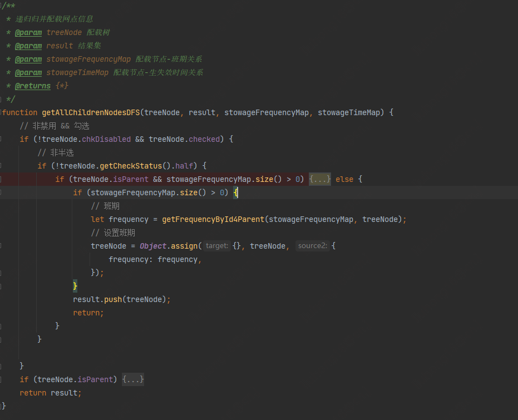The width and height of the screenshot is (518, 420).
Task: Click the getCheckStatus method call
Action: click(x=131, y=166)
